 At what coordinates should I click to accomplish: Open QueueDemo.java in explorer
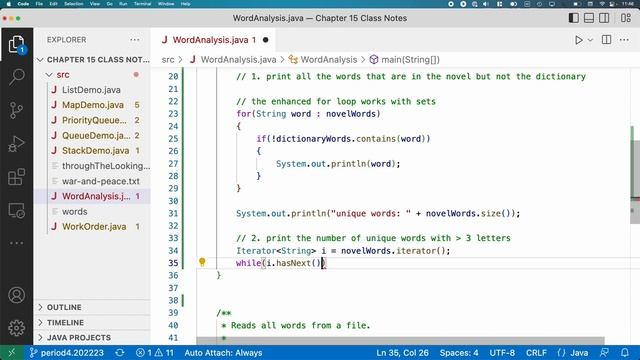[93, 136]
